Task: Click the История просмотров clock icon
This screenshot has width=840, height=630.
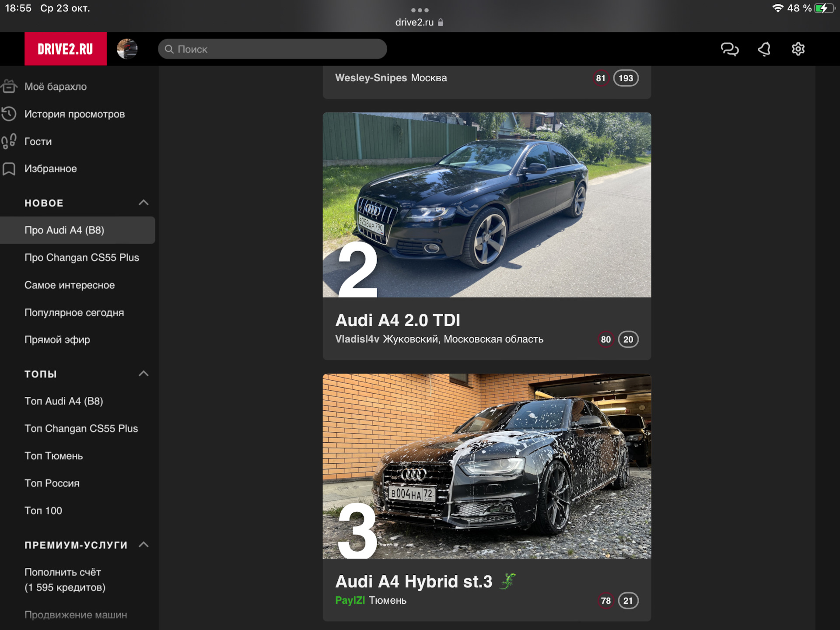Action: click(x=9, y=114)
